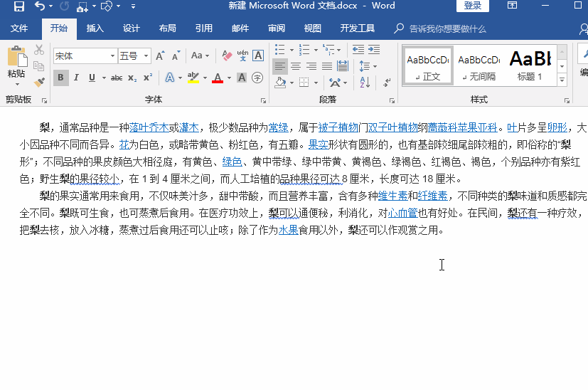Center align the paragraph
Screen dimensions: 588x390
[296, 66]
